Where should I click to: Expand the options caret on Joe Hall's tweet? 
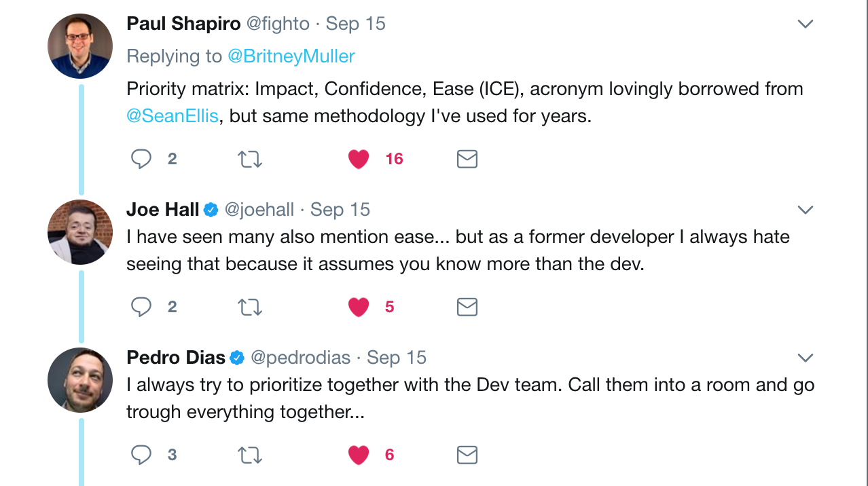click(806, 210)
